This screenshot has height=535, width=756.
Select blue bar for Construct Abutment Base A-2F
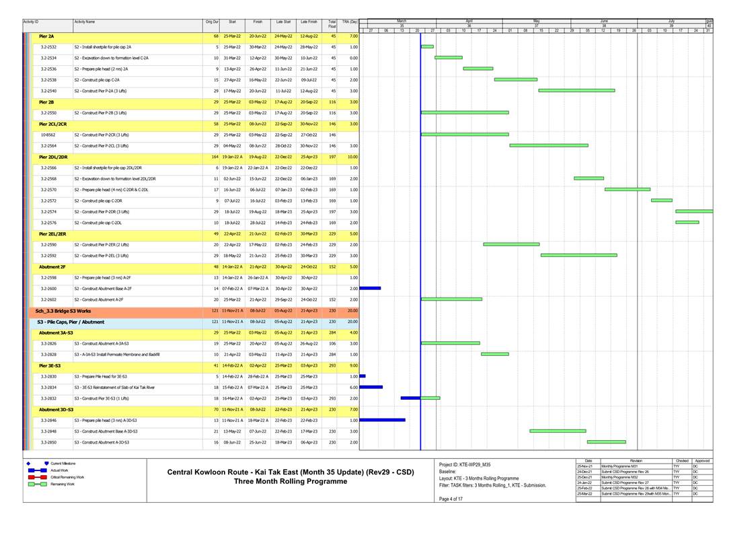[x=371, y=288]
